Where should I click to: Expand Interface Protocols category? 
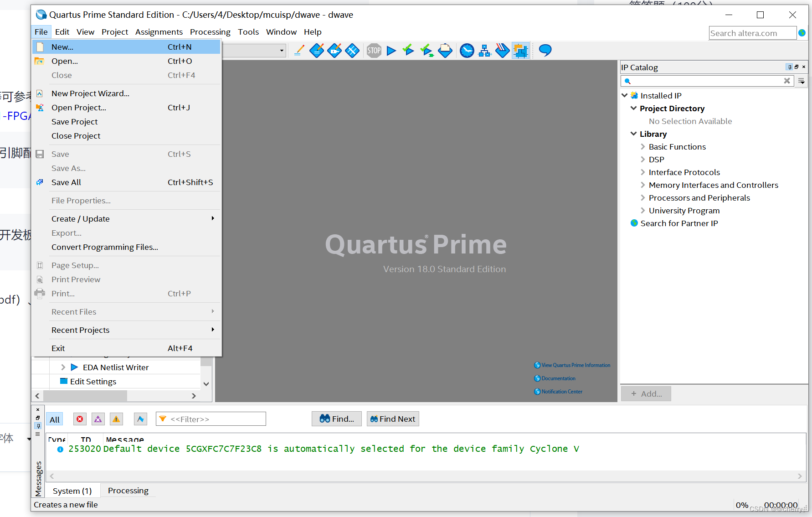pyautogui.click(x=643, y=172)
